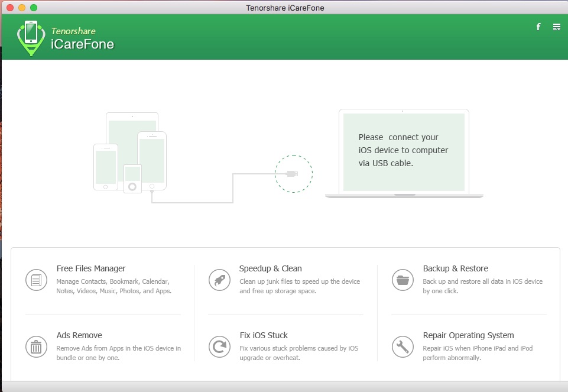Click the Ads Remove trash icon
Image resolution: width=568 pixels, height=392 pixels.
click(x=36, y=346)
